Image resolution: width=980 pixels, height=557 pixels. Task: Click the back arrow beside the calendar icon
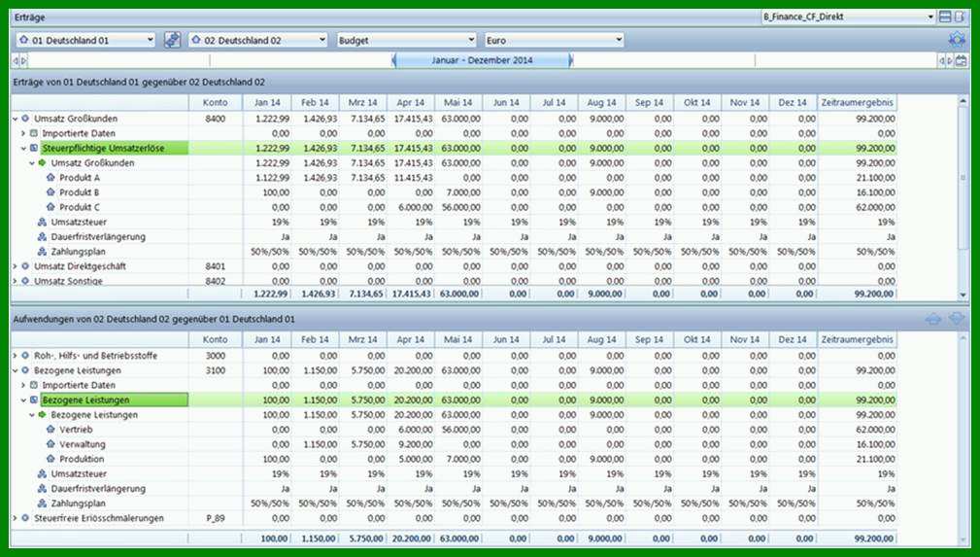942,60
